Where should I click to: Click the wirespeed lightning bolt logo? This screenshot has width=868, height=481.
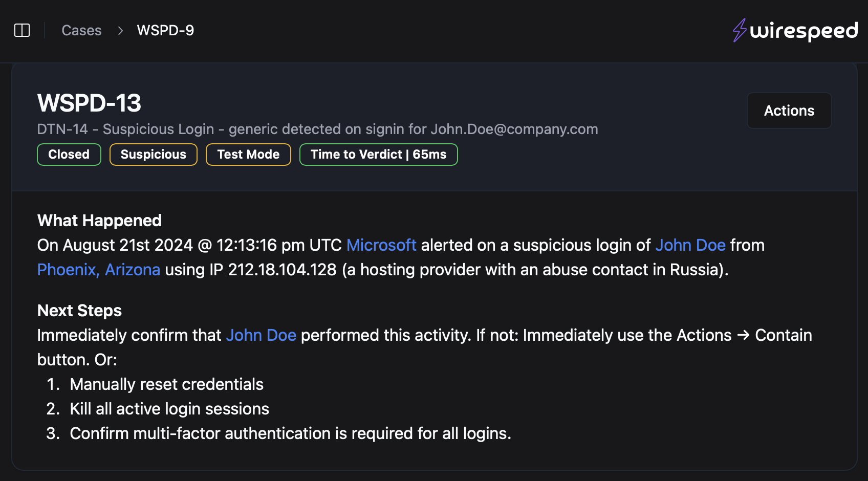click(x=739, y=30)
